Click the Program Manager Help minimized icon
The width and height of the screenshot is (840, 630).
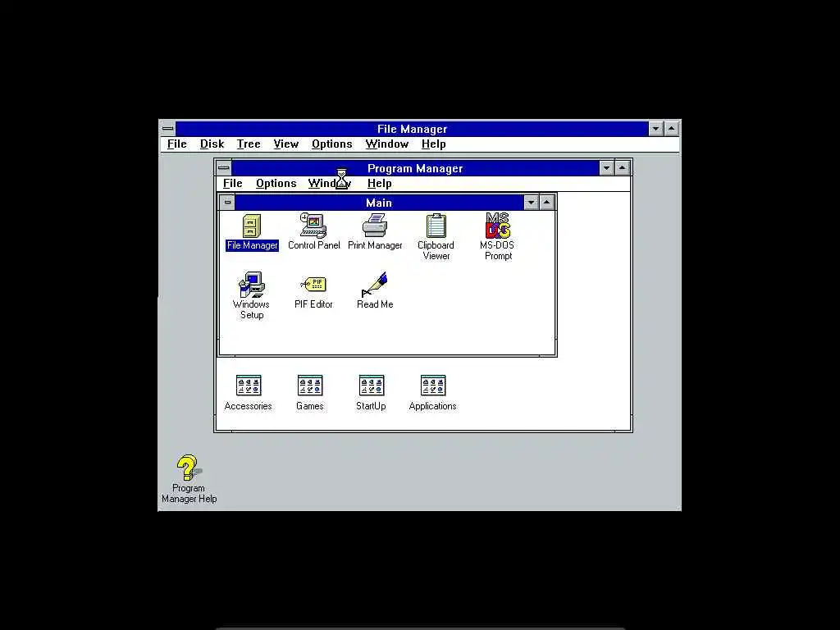[x=189, y=479]
